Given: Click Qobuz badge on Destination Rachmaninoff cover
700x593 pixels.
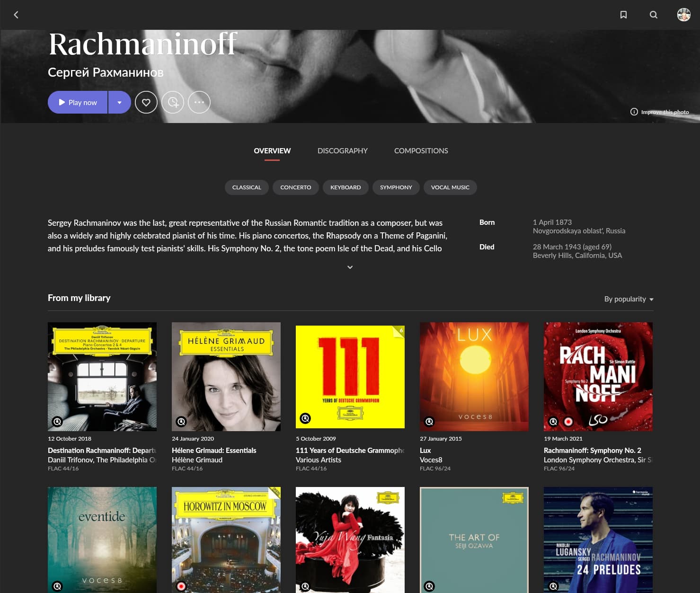Looking at the screenshot, I should click(x=57, y=421).
